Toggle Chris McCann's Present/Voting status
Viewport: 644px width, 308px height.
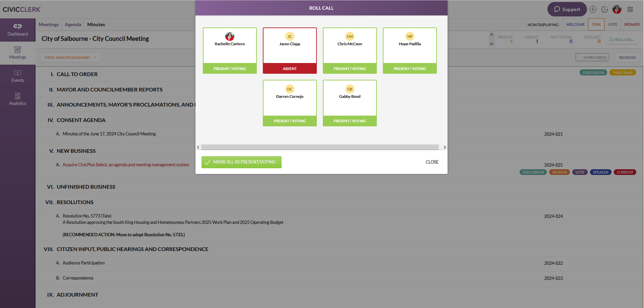click(x=350, y=69)
